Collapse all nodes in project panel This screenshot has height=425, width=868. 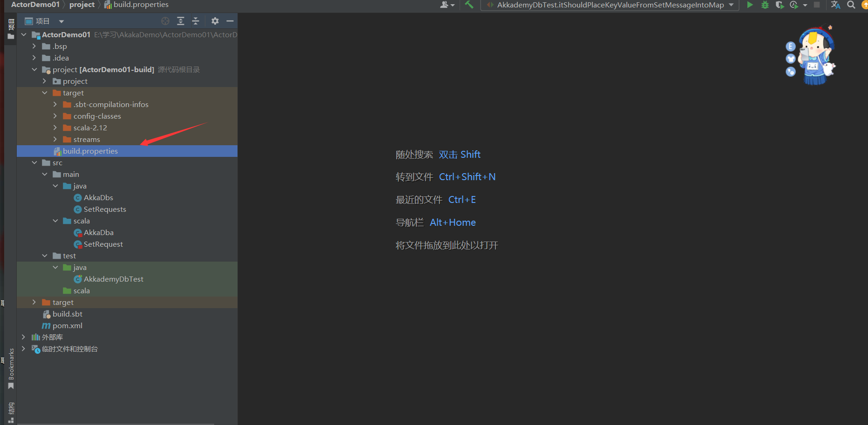point(196,21)
